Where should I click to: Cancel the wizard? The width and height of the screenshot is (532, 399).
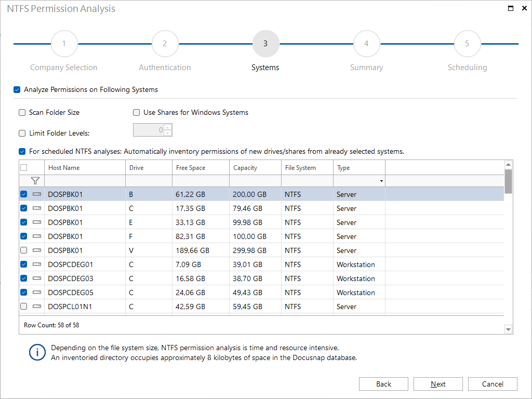click(x=493, y=384)
